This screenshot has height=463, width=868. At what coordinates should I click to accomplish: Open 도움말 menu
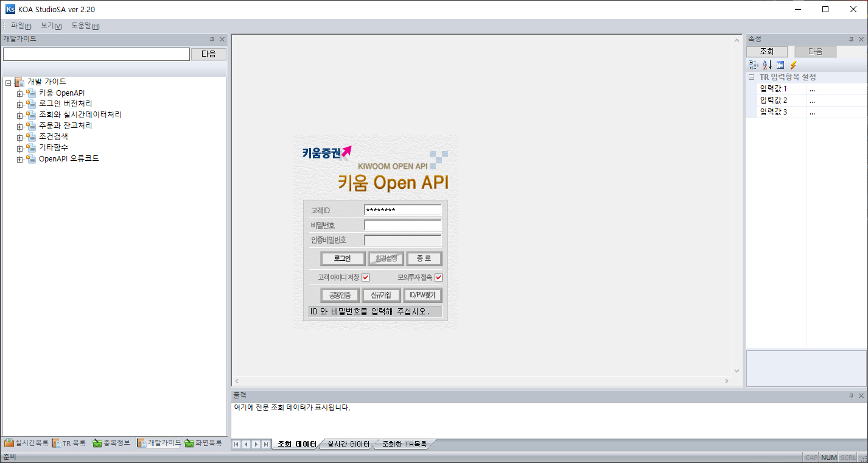tap(85, 26)
